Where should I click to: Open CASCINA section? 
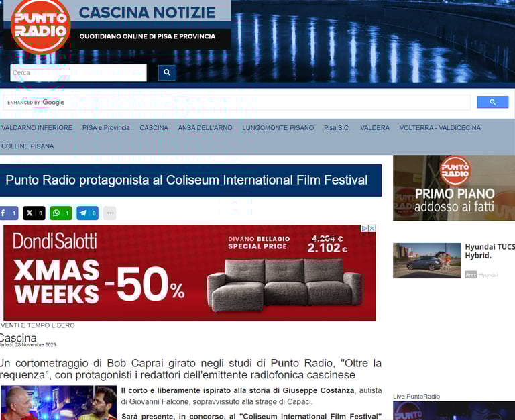154,128
